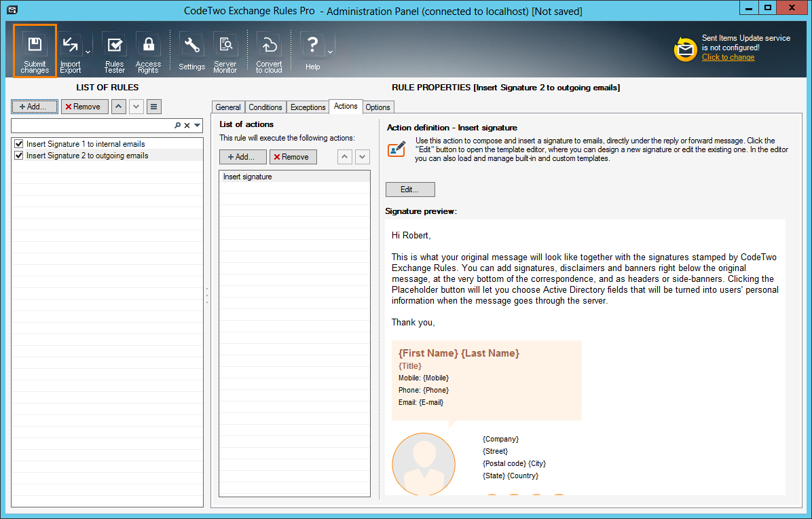Click the 'Thank you,' line in preview
812x519 pixels.
click(413, 323)
